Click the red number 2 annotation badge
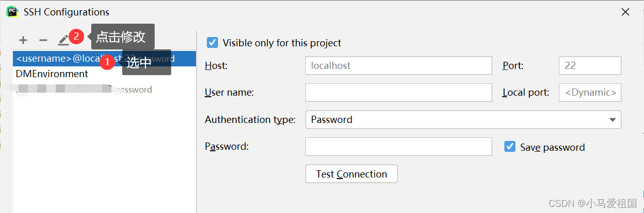Image resolution: width=644 pixels, height=213 pixels. [76, 37]
